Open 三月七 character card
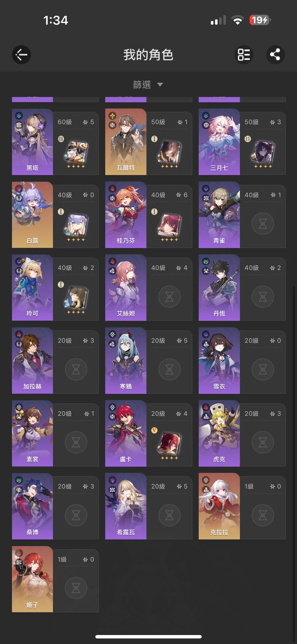 tap(242, 142)
